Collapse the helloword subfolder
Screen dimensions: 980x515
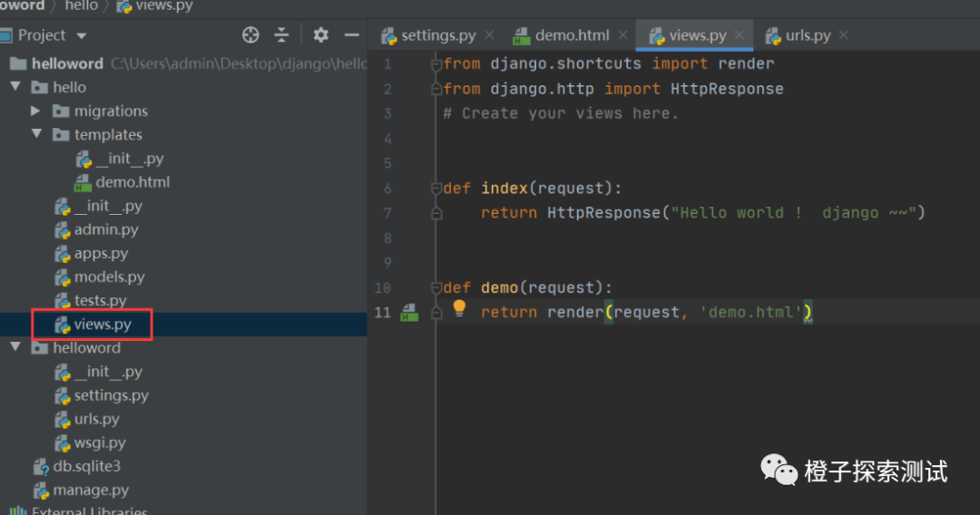15,346
